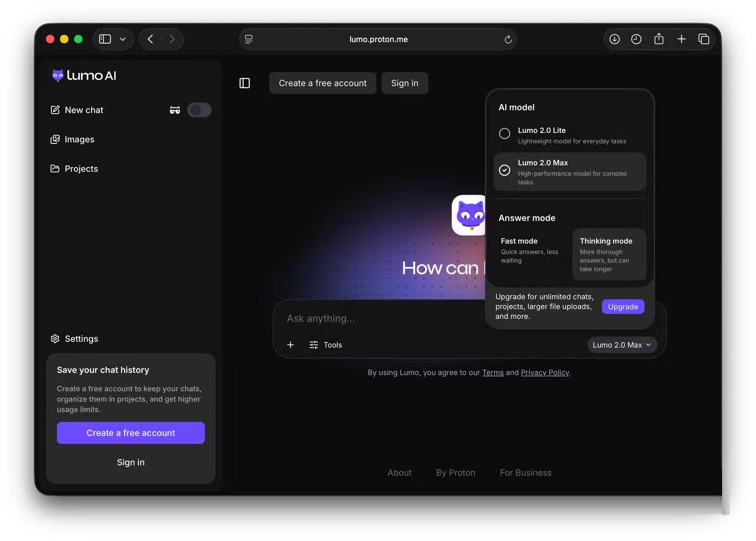Click the Sign in button in top bar

click(x=405, y=83)
